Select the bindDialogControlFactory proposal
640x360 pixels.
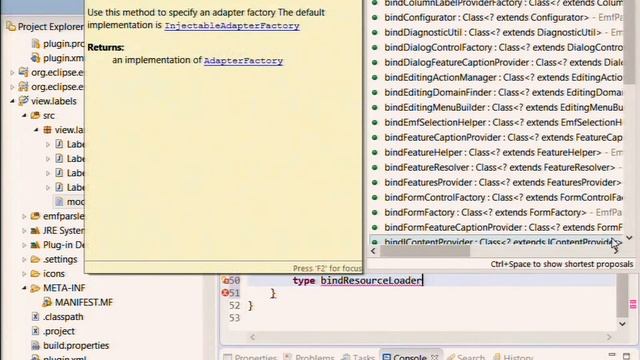[497, 47]
